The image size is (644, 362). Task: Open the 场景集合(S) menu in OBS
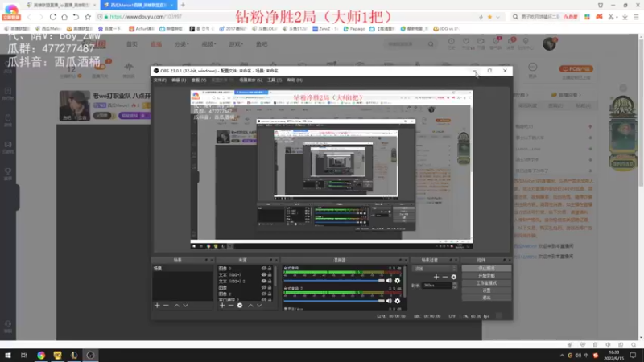tap(250, 80)
